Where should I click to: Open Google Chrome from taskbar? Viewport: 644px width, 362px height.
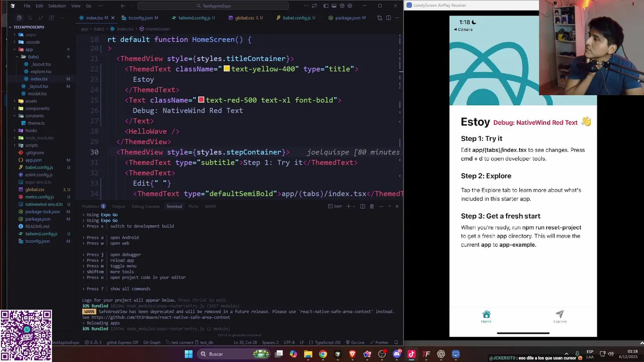coord(323,354)
